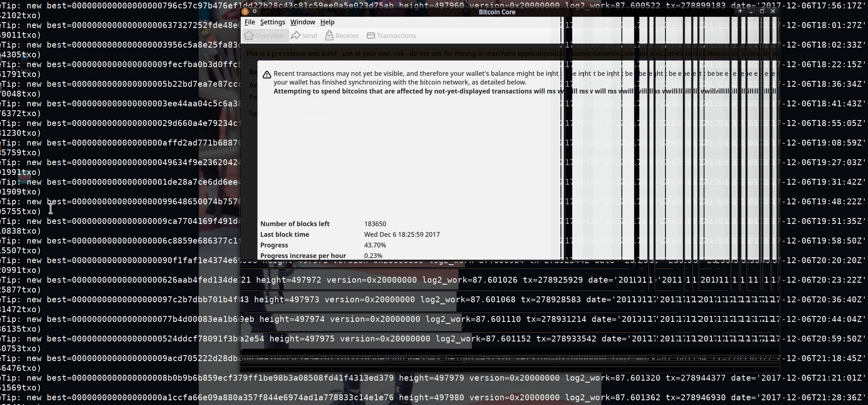Maximize the Bitcoin Core window
The width and height of the screenshot is (868, 405).
pyautogui.click(x=762, y=11)
